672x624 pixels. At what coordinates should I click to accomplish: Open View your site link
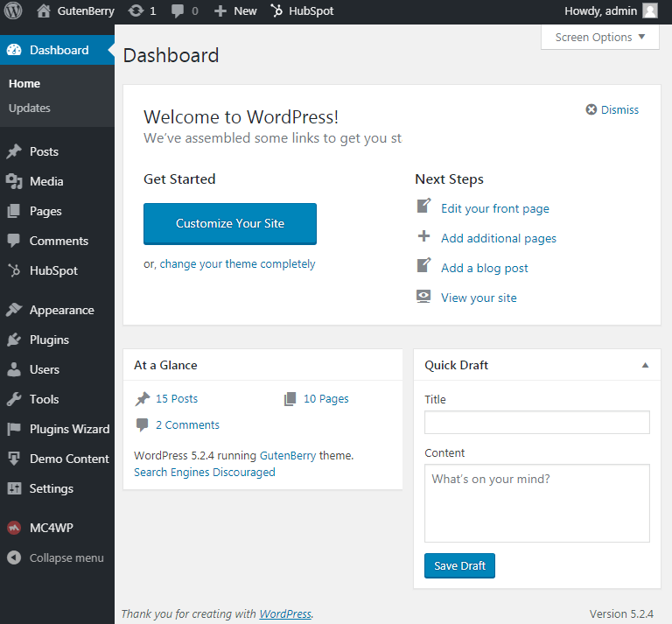click(479, 298)
